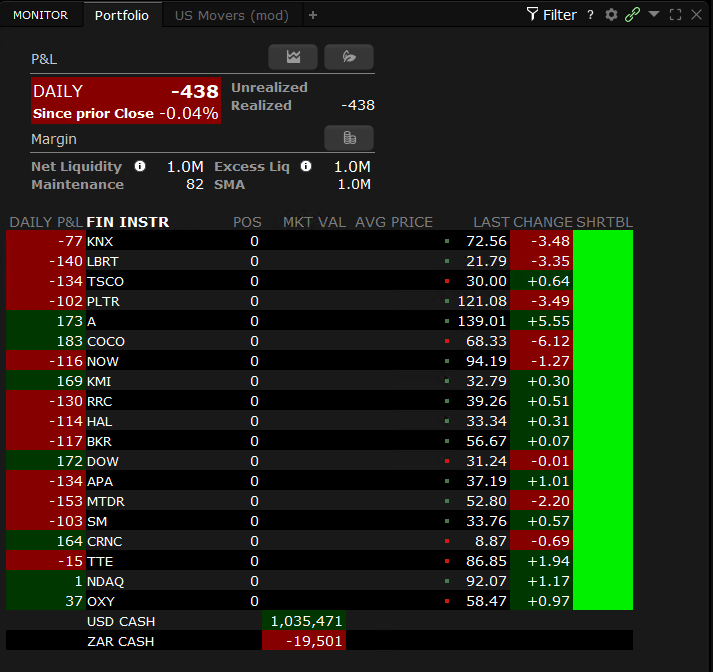Select the BKR row symbol
This screenshot has width=713, height=672.
click(x=99, y=441)
